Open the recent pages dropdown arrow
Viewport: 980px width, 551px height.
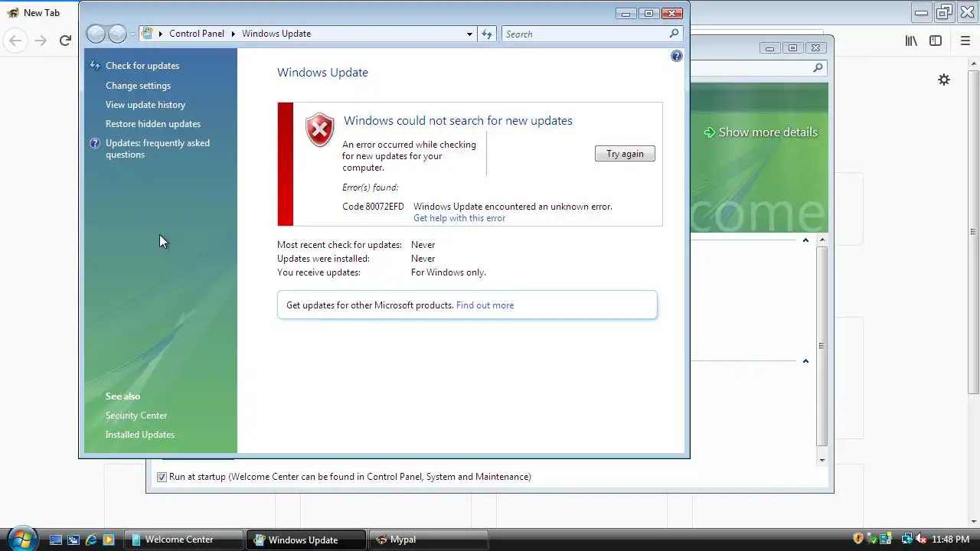132,34
